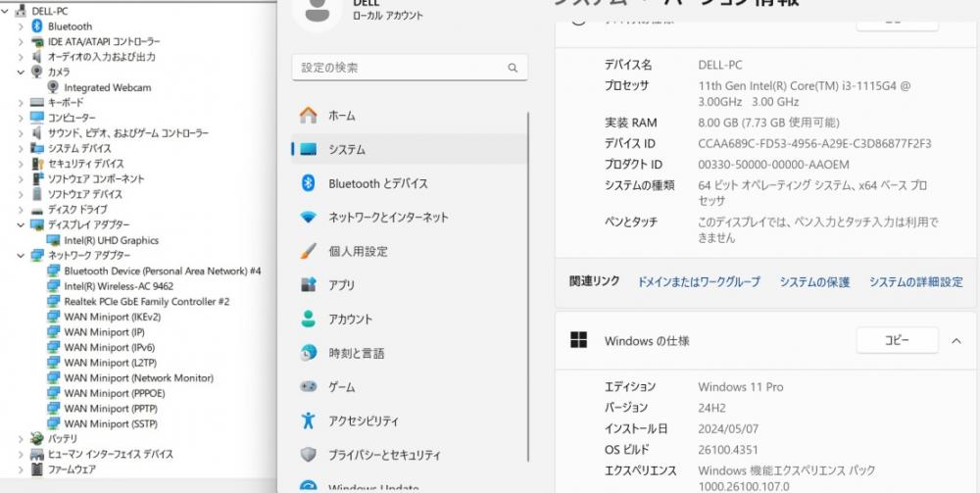Viewport: 980px width, 493px height.
Task: Click the IDE ATA/ATAPI コントローラー device icon
Action: pos(37,42)
